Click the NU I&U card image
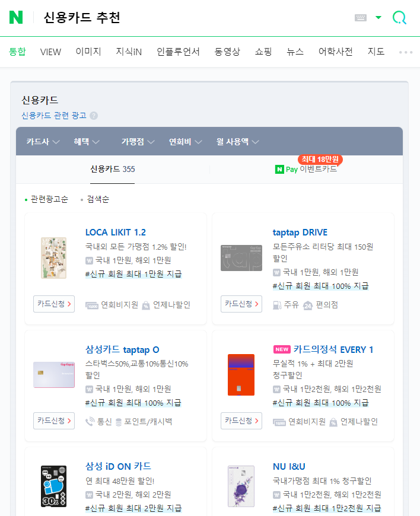The image size is (420, 516). [x=241, y=486]
